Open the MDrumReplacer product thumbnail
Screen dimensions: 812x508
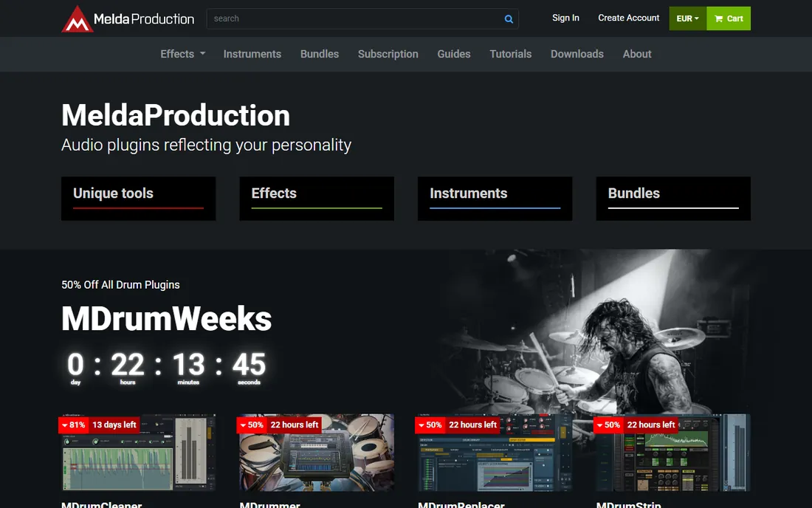[495, 453]
